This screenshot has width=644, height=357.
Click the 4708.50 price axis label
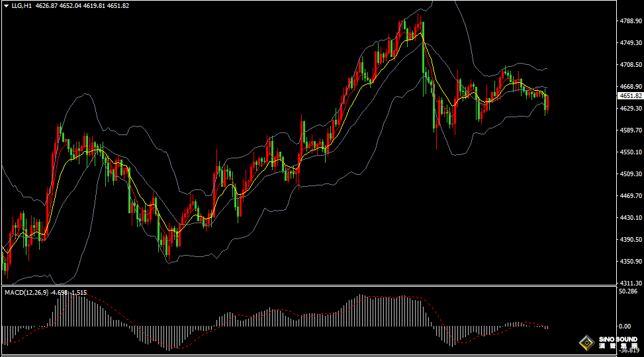(x=631, y=65)
